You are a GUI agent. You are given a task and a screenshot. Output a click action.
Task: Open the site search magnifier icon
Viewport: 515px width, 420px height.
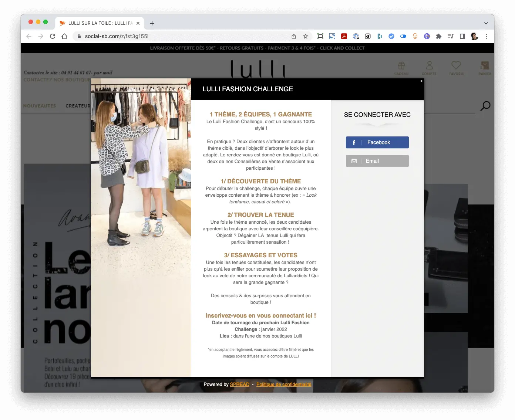pos(485,106)
